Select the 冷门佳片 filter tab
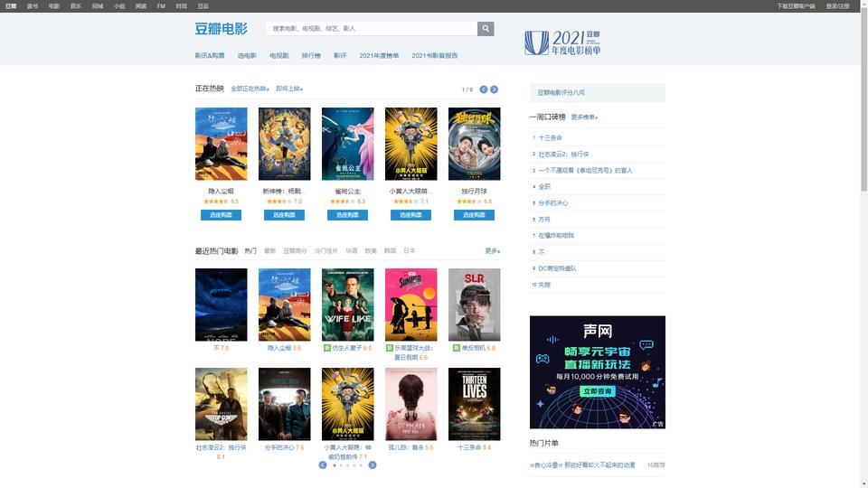 pos(326,251)
